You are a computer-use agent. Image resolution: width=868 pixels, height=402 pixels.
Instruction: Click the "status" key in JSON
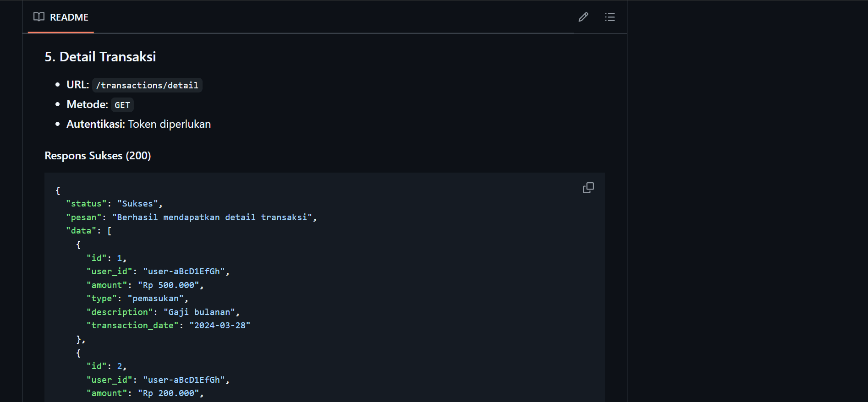[x=86, y=204]
